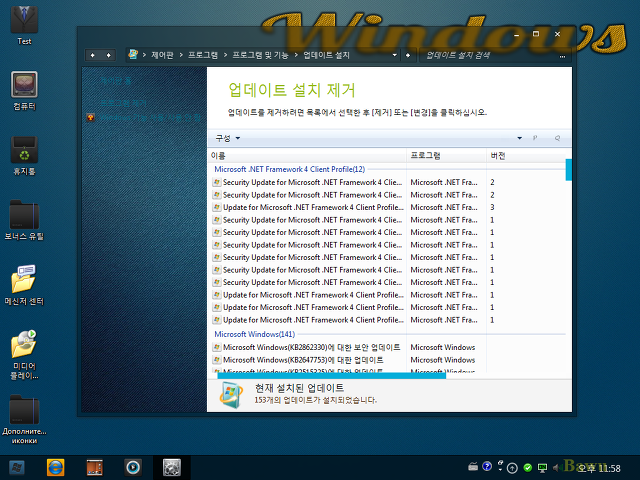This screenshot has height=480, width=640.
Task: Select the 컴퓨터 desktop icon
Action: (24, 91)
